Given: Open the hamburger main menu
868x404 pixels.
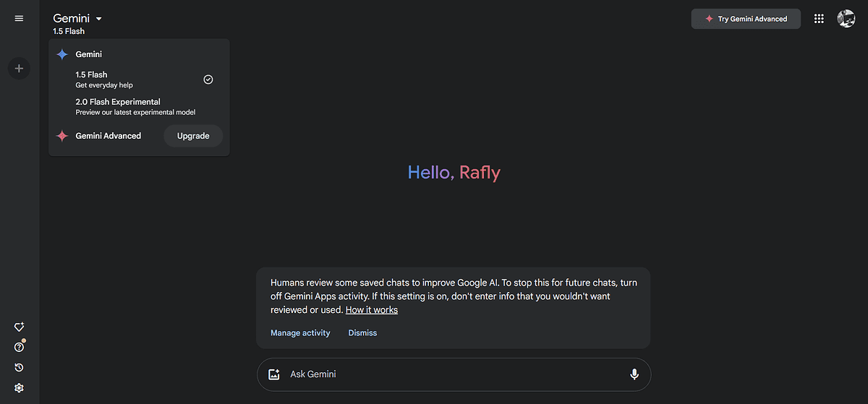Looking at the screenshot, I should 19,18.
